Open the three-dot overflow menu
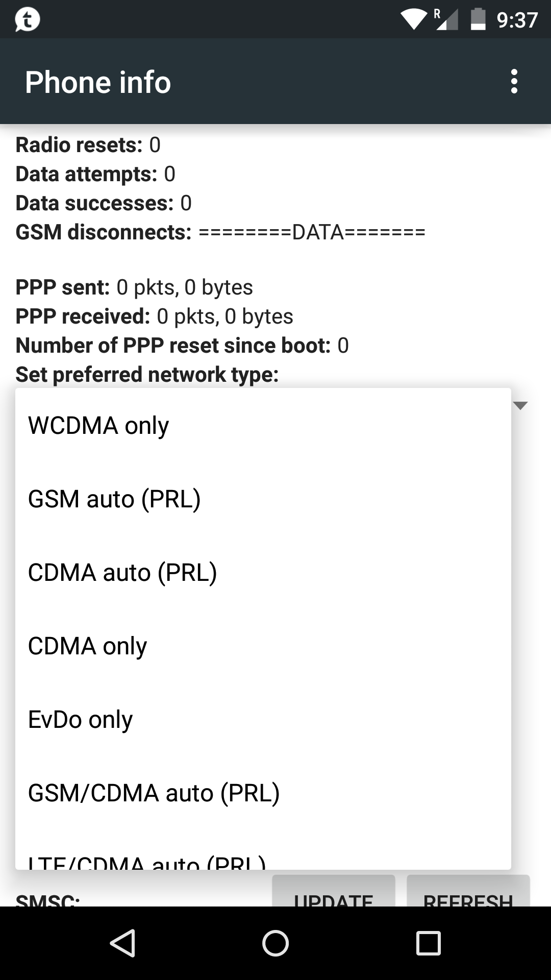 pos(514,82)
